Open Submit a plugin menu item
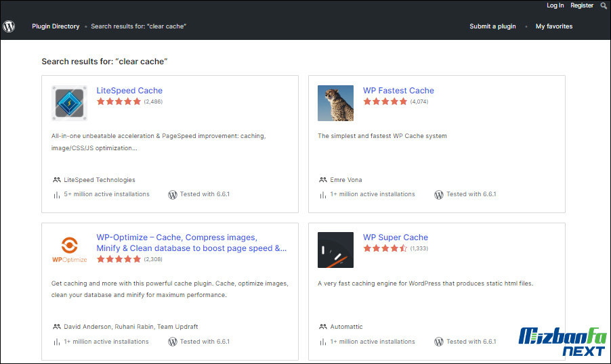 pos(492,26)
